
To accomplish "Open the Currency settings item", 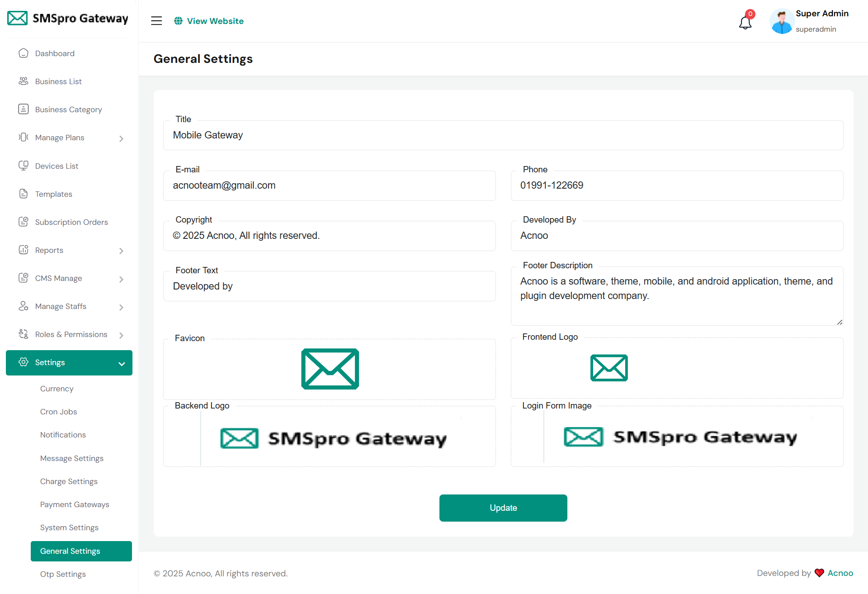I will click(57, 389).
